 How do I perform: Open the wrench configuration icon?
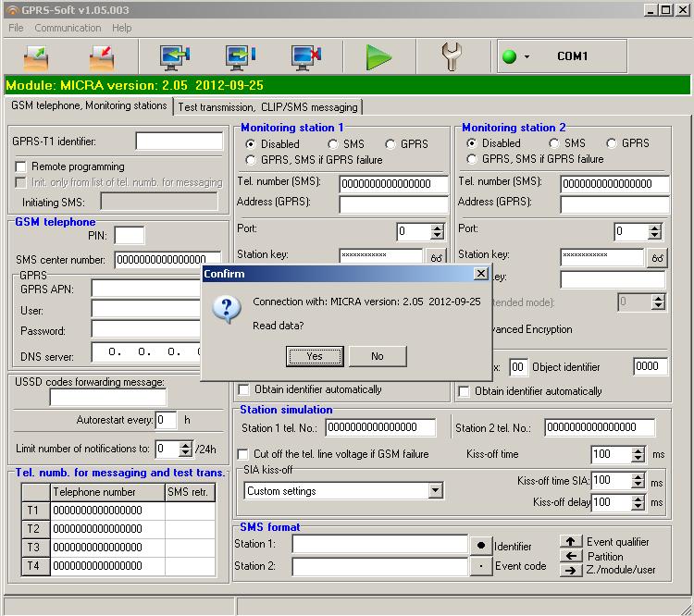[452, 56]
